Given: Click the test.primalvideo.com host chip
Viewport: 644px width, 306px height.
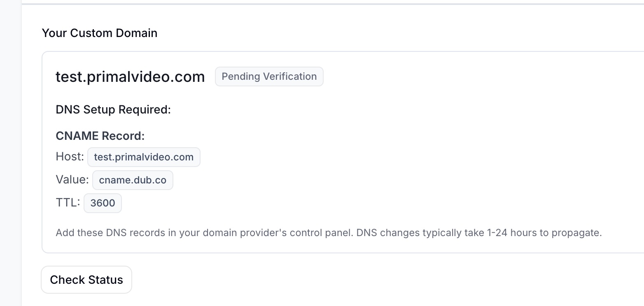Looking at the screenshot, I should point(143,157).
